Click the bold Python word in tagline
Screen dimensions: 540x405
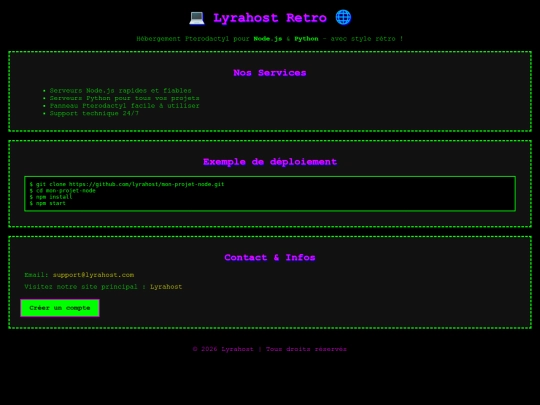tap(306, 39)
